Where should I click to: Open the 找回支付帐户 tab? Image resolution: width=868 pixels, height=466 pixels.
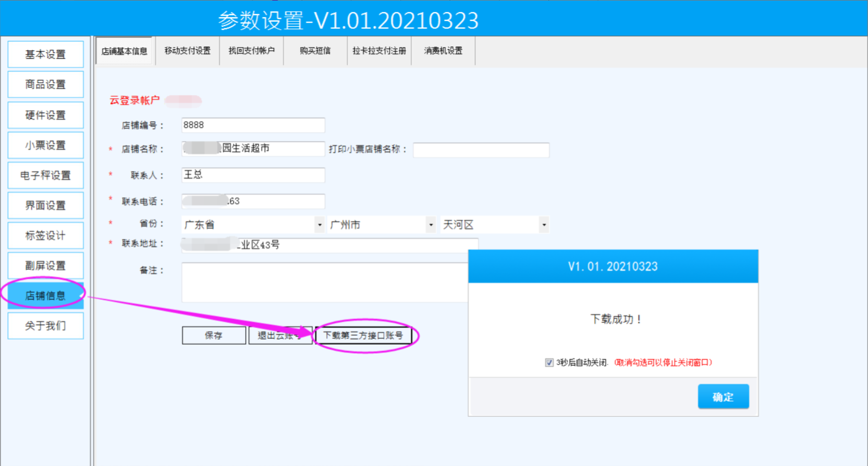(x=252, y=51)
